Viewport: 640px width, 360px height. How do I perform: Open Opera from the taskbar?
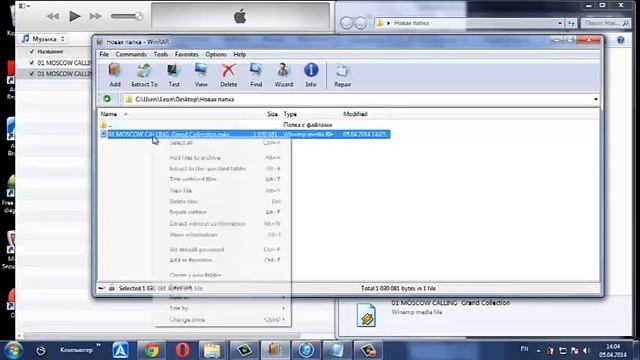coord(182,350)
